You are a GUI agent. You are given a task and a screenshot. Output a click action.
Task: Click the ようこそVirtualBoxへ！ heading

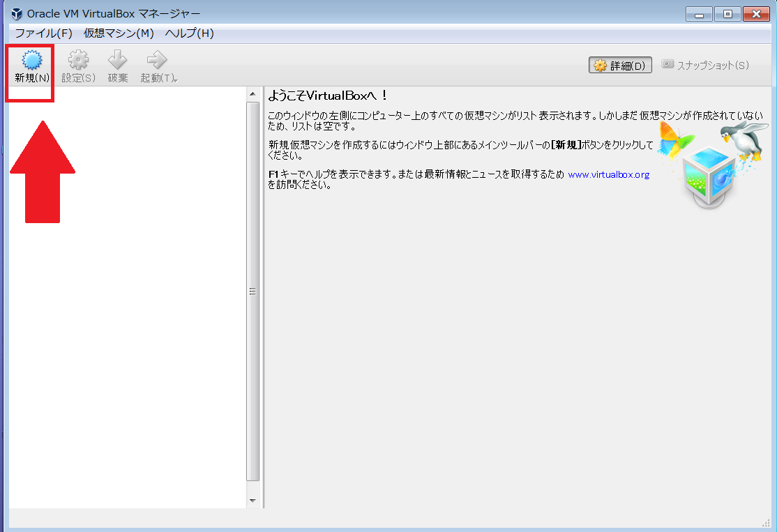[x=328, y=96]
